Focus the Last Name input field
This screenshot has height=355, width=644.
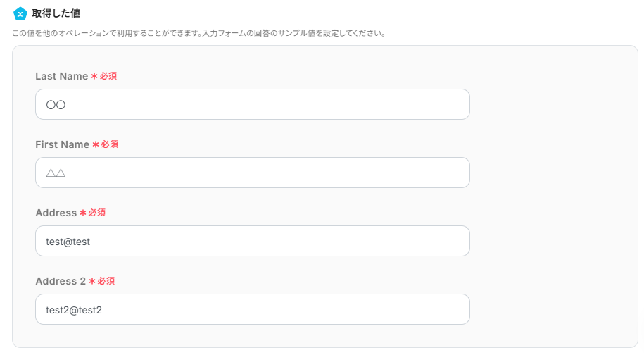252,104
